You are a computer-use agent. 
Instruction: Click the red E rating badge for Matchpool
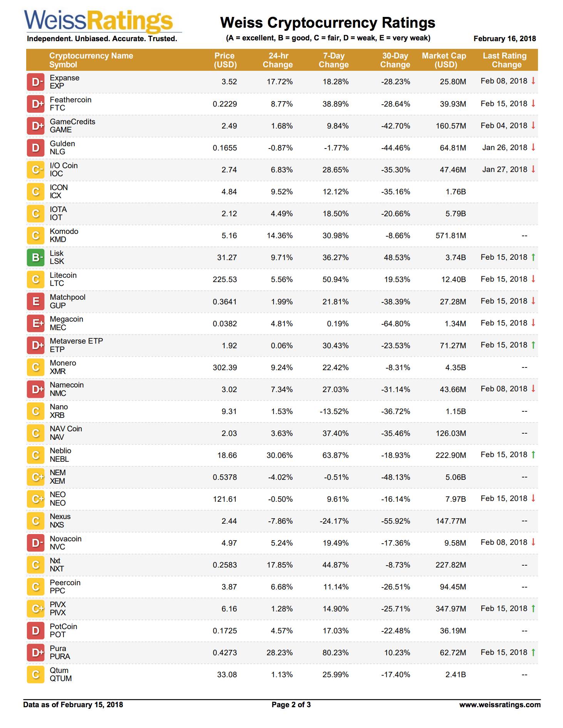(36, 301)
